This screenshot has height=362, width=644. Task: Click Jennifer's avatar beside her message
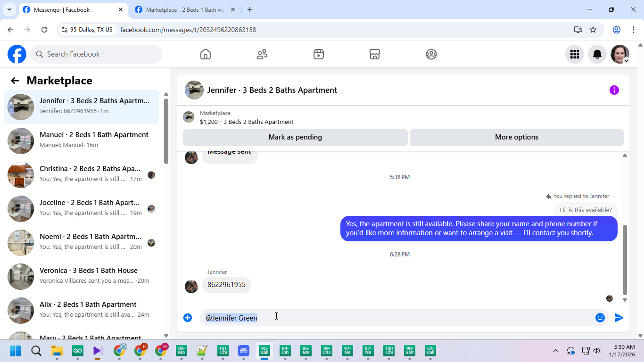point(191,287)
